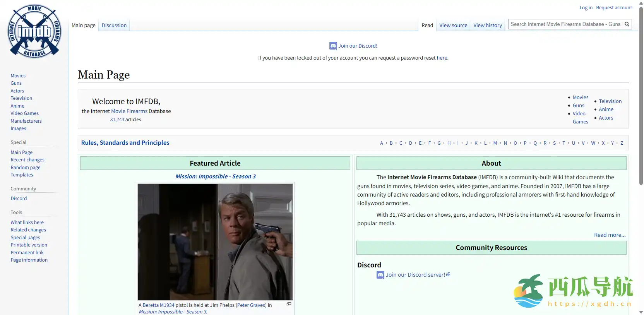Click the magnifying glass search button
This screenshot has width=644, height=315.
coord(627,24)
